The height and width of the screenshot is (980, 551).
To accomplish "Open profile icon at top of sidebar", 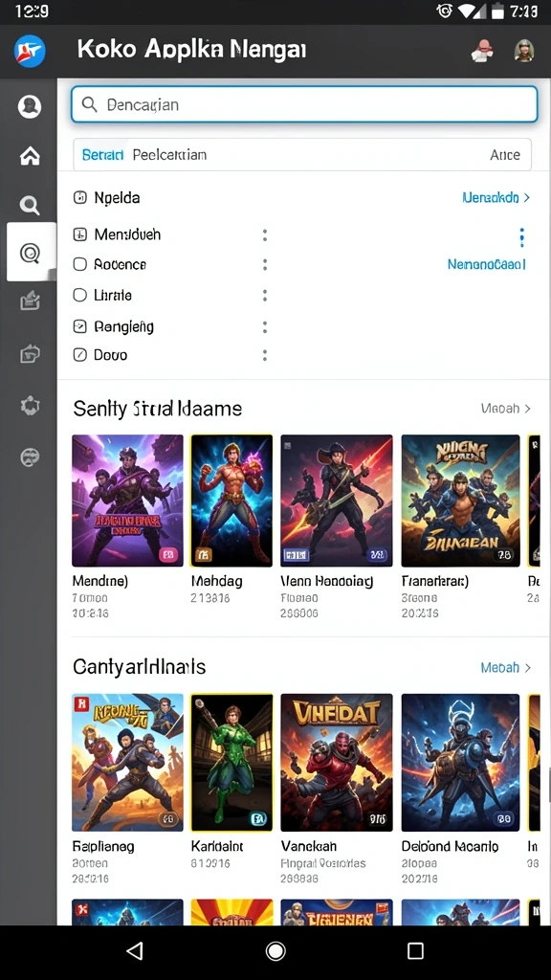I will click(x=30, y=106).
